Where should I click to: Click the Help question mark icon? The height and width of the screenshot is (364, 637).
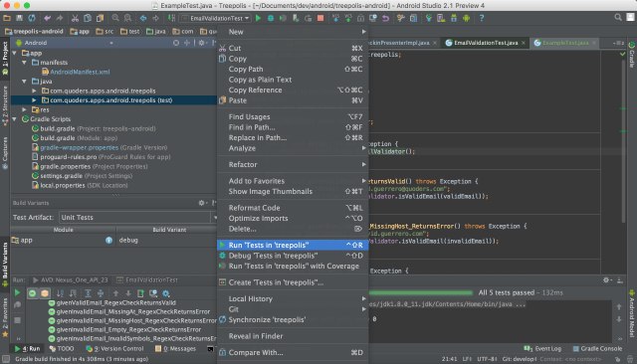(x=482, y=18)
